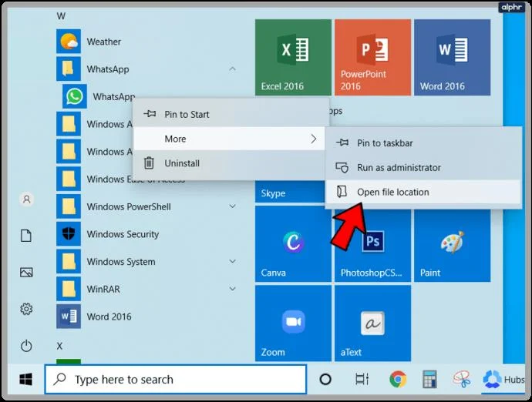Open the Zoom tile
532x402 pixels.
(x=293, y=323)
